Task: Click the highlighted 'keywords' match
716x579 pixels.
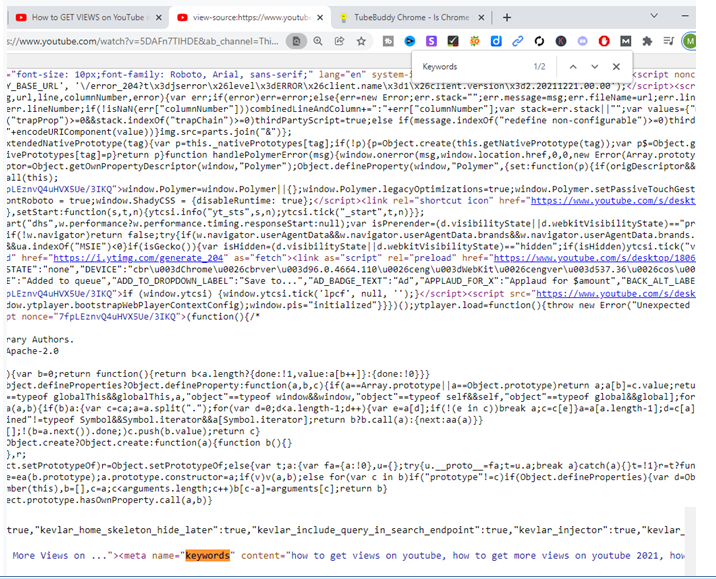Action: pyautogui.click(x=207, y=555)
